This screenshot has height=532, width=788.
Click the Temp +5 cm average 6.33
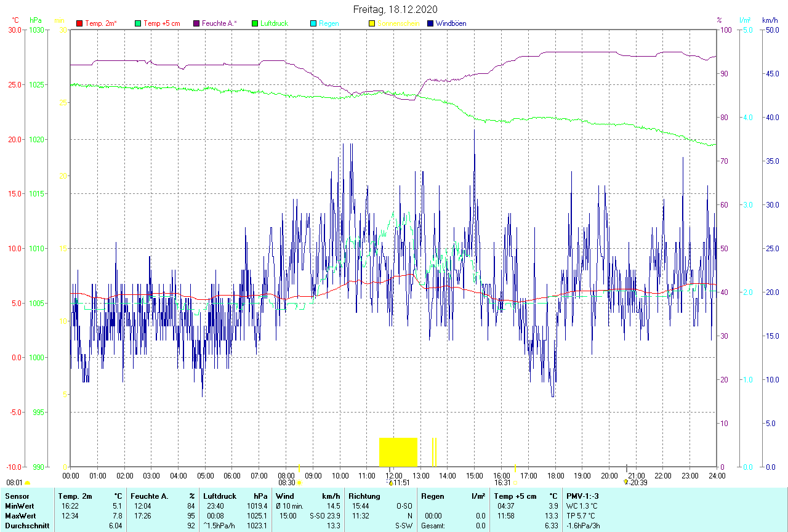(x=552, y=526)
